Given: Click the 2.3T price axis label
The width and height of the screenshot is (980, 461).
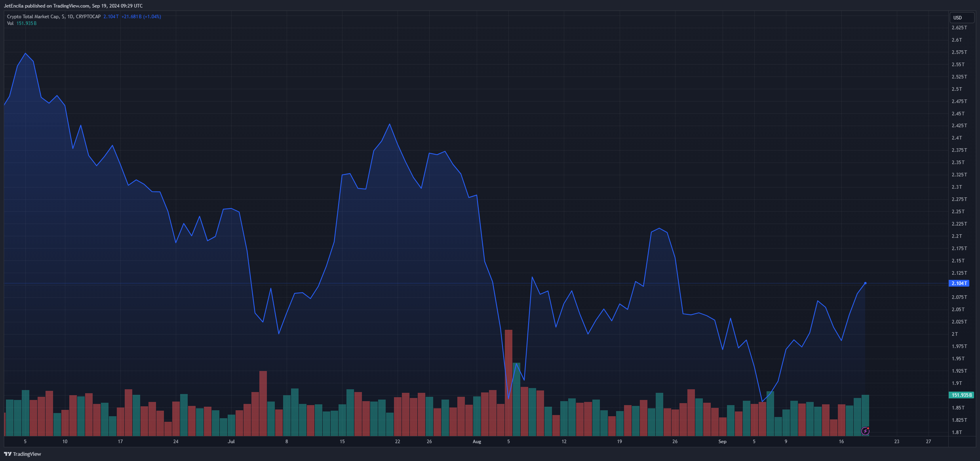Looking at the screenshot, I should click(957, 187).
